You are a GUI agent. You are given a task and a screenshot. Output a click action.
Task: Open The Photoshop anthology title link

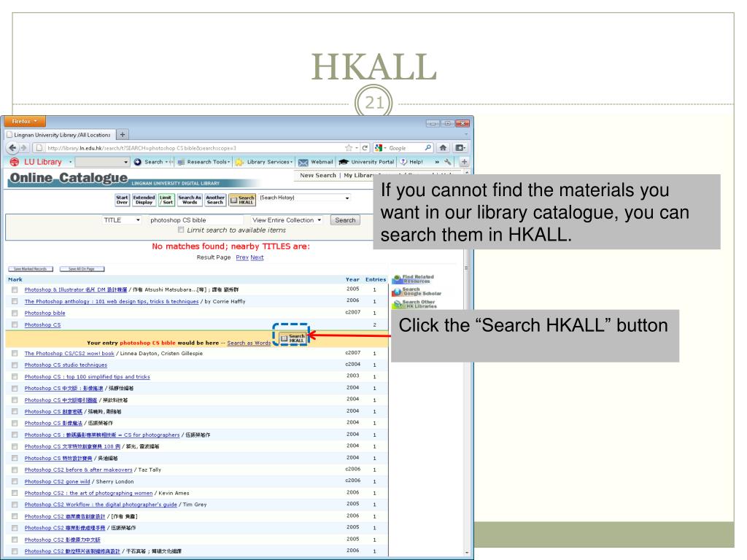(x=112, y=301)
